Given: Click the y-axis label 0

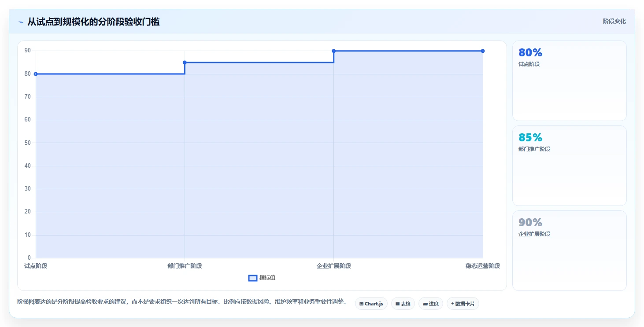Looking at the screenshot, I should coord(29,258).
